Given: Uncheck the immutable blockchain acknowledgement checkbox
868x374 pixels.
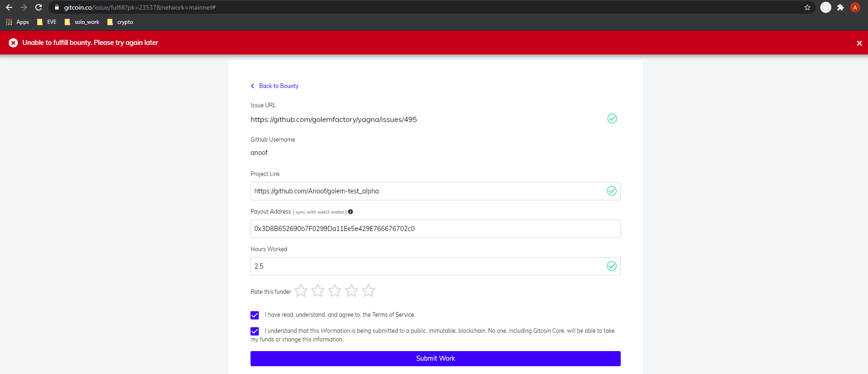Looking at the screenshot, I should coord(255,331).
